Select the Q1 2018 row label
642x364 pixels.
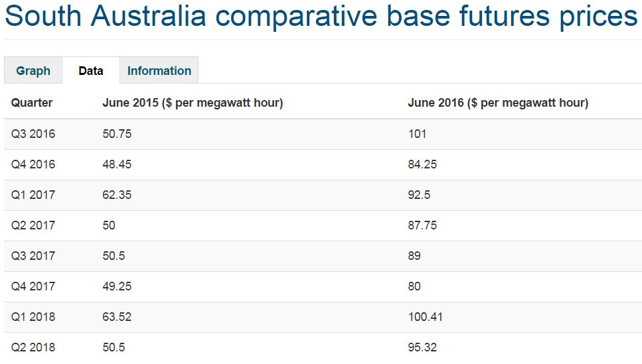(x=33, y=317)
